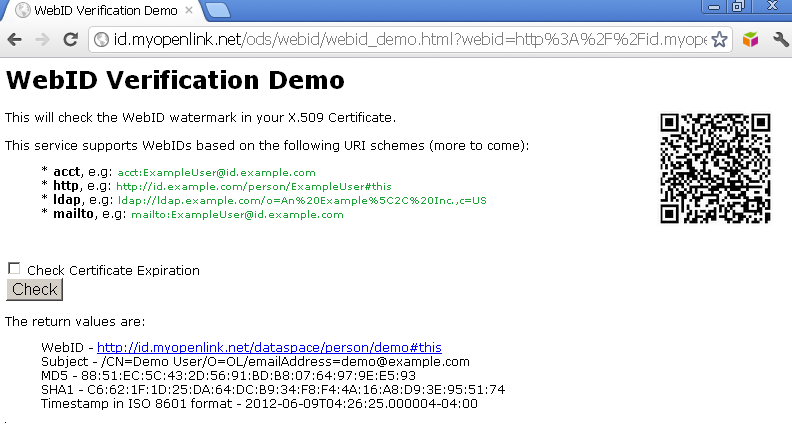Screen dimensions: 792x432
Task: Click the ldap example URI text
Action: tap(302, 200)
